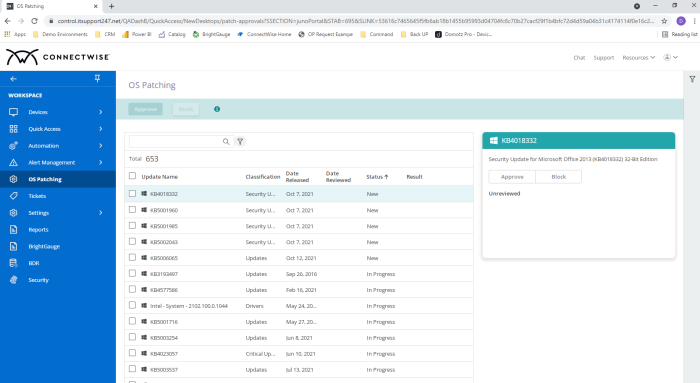Open BrightGauge from the sidebar
The image size is (700, 383).
pos(44,246)
